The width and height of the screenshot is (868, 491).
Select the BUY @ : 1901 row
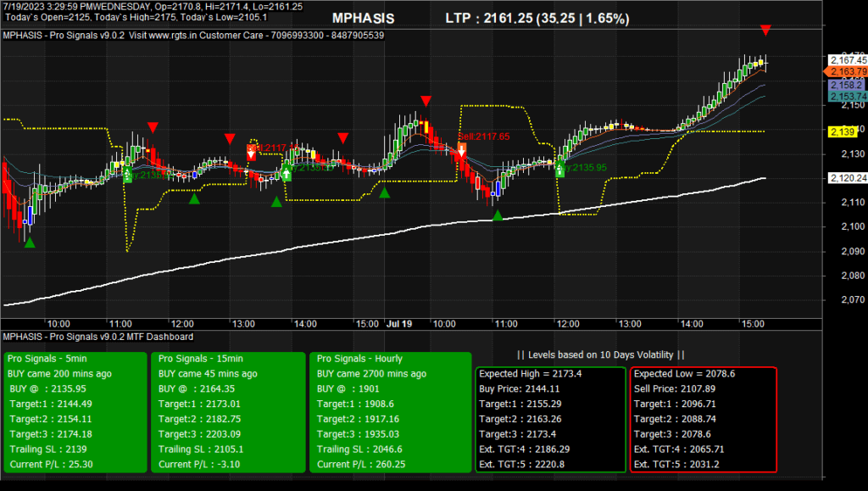[348, 388]
